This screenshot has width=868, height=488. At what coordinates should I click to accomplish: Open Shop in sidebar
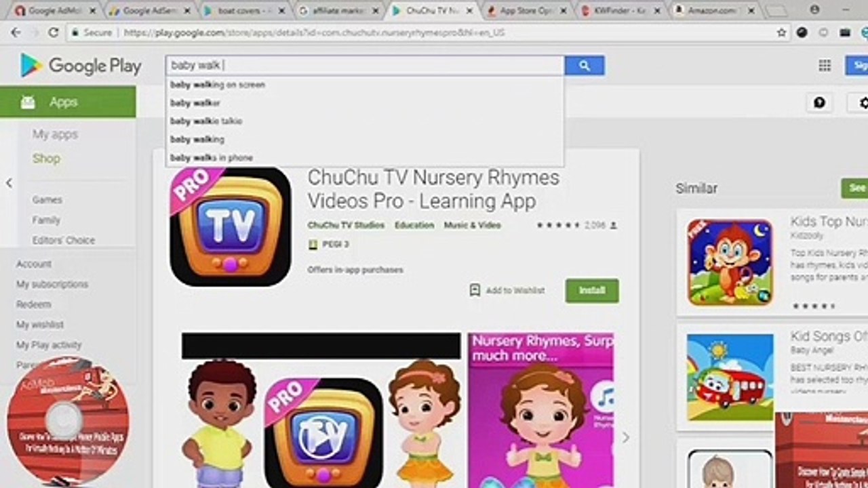tap(46, 159)
